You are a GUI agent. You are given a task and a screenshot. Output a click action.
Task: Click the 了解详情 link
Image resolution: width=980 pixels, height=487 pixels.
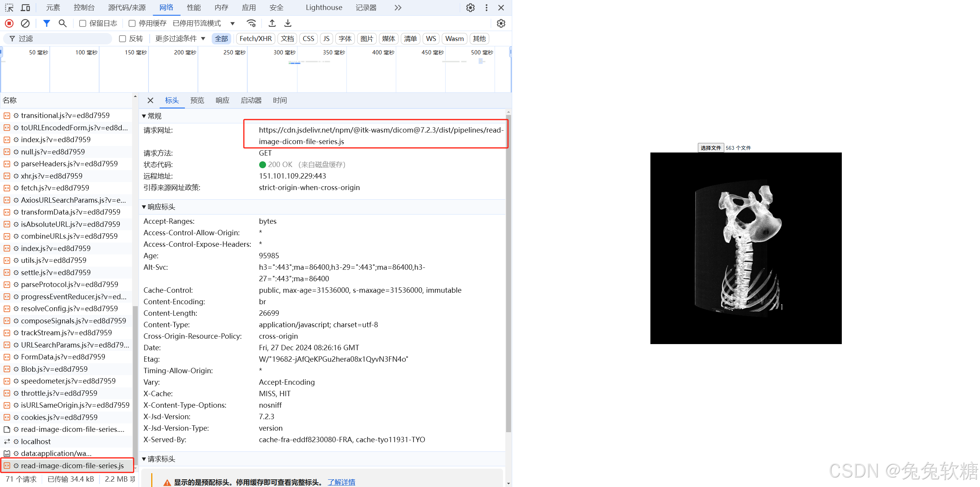click(341, 482)
